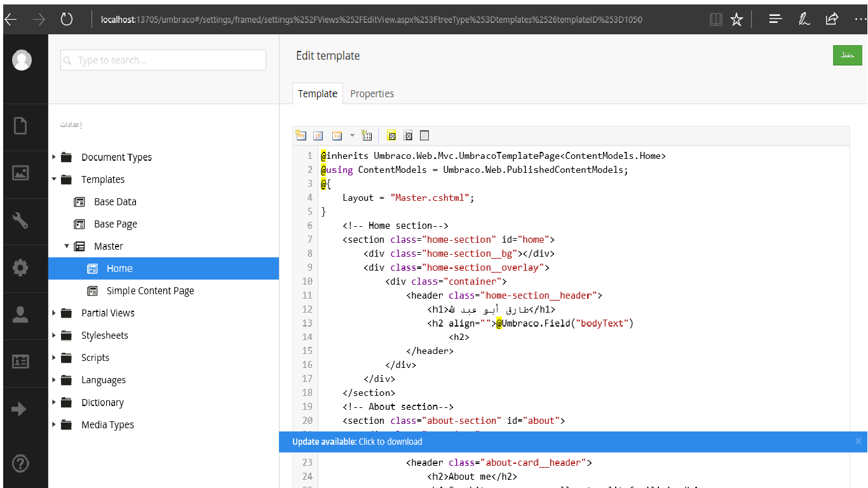Open the Dictionary node

[x=102, y=402]
